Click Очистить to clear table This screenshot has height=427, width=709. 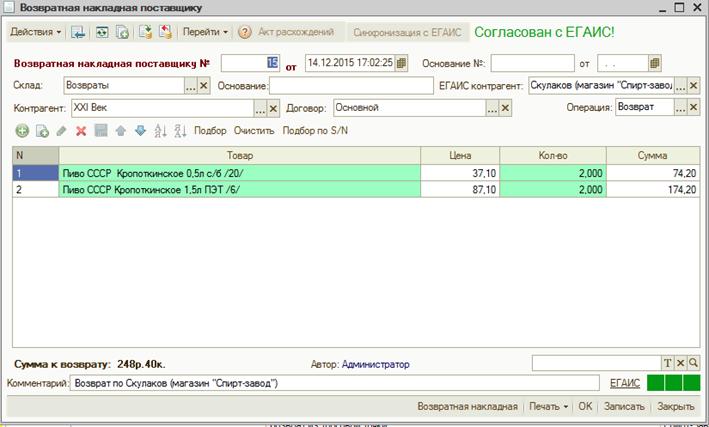point(254,131)
